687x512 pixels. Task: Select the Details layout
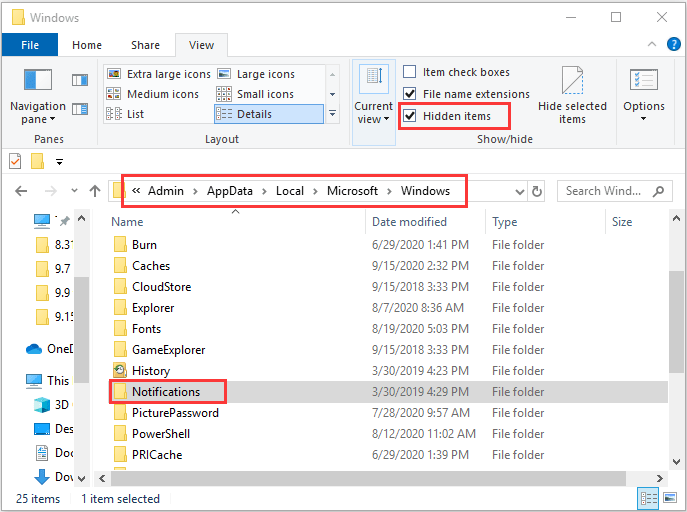point(269,114)
